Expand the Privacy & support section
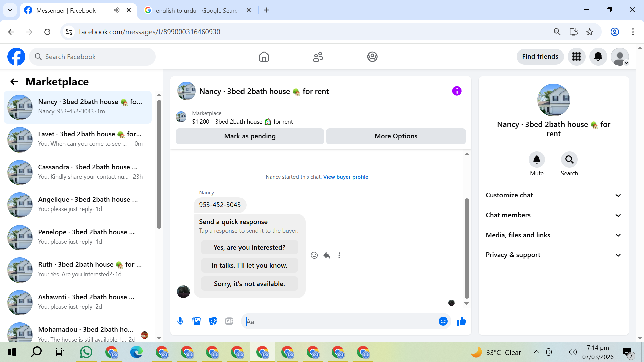The width and height of the screenshot is (644, 362). [553, 255]
